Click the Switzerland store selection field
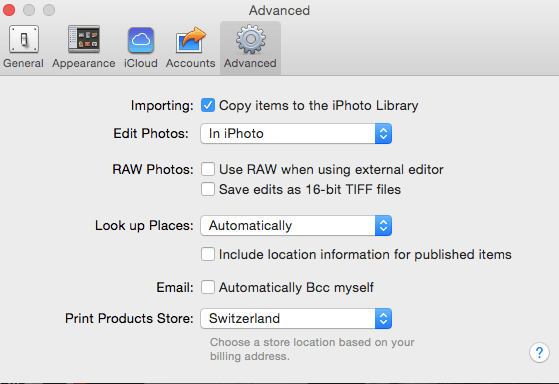The height and width of the screenshot is (384, 559). tap(296, 318)
